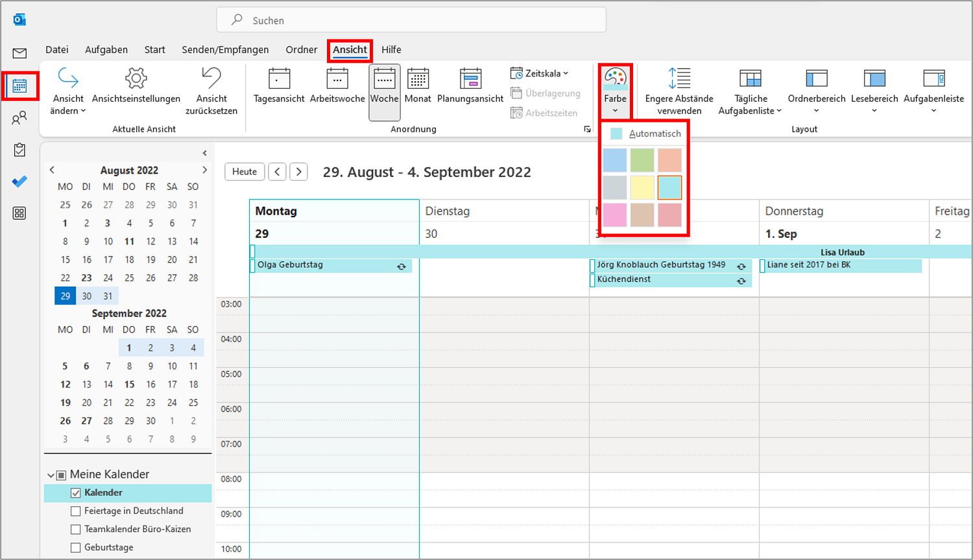Open the Planungsansicht view

click(x=470, y=85)
